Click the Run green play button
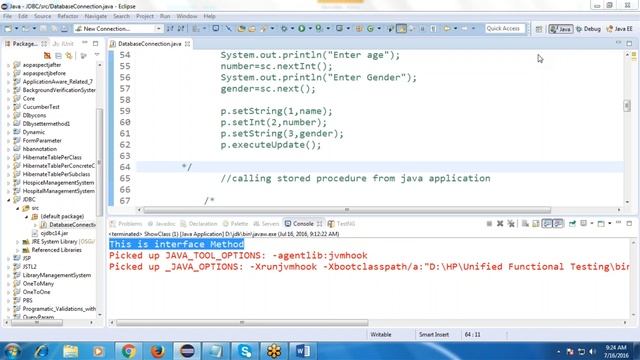The height and width of the screenshot is (360, 640). point(302,29)
